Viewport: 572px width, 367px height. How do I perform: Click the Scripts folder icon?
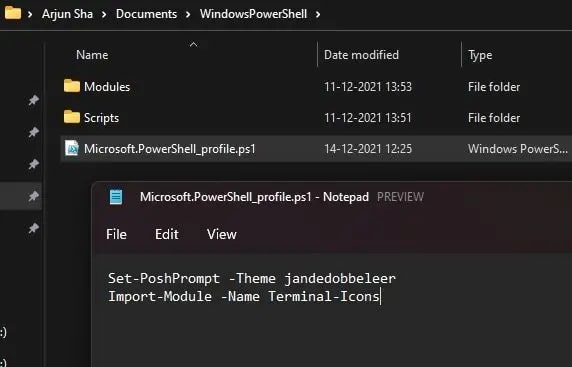click(72, 117)
